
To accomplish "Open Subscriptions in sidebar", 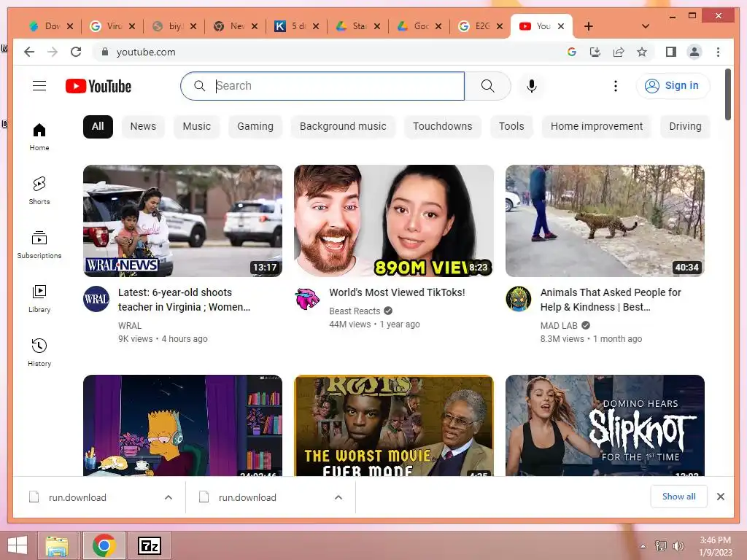I will pyautogui.click(x=39, y=244).
